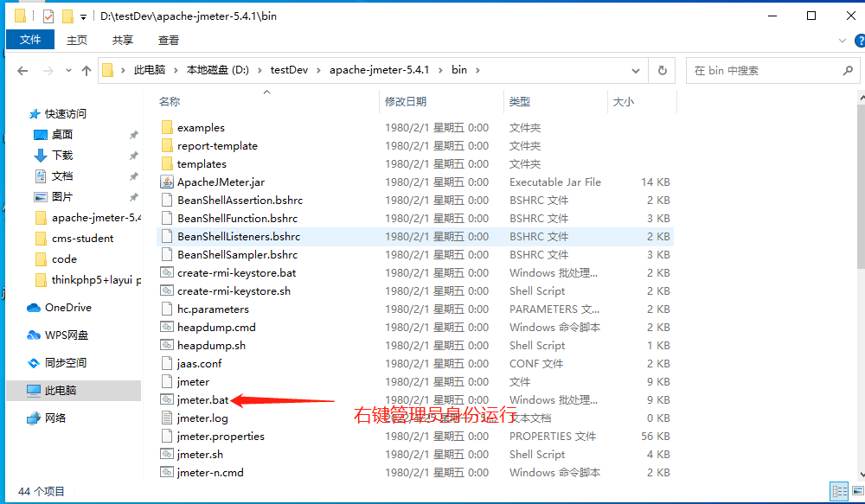Select the ApacheJMeter.jar file icon
This screenshot has height=504, width=865.
pos(167,182)
